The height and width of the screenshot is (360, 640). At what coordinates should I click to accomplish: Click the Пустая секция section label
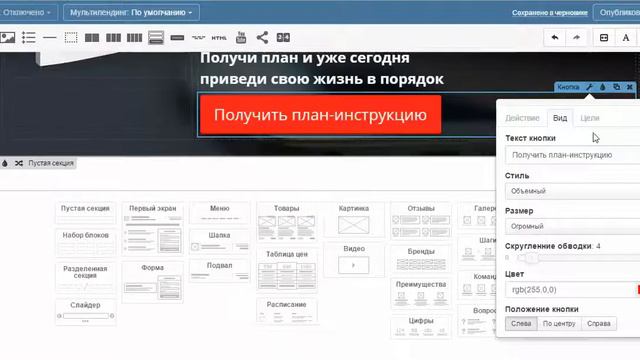click(x=51, y=163)
